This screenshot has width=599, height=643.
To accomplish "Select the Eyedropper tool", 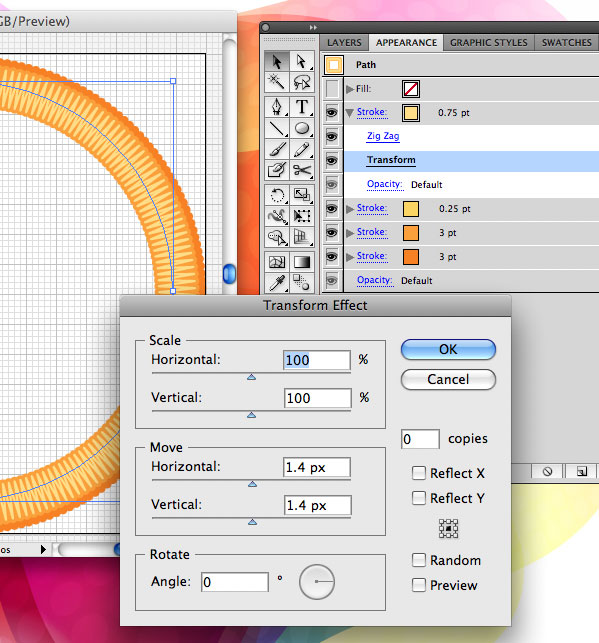I will coord(277,283).
